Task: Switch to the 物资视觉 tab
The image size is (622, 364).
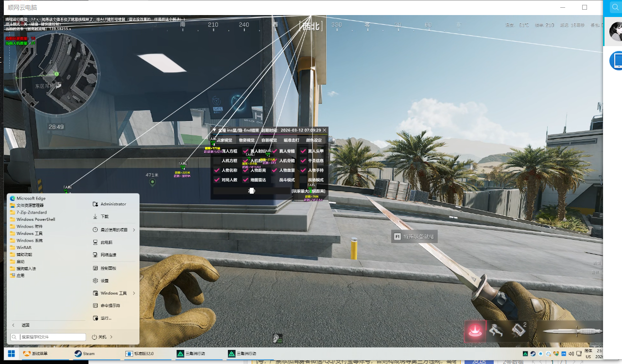Action: [x=246, y=140]
